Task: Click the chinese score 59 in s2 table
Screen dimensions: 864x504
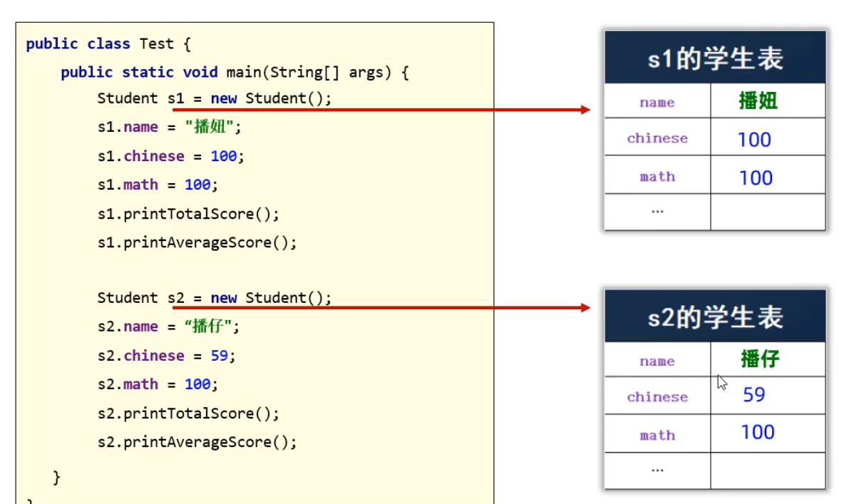Action: [754, 395]
